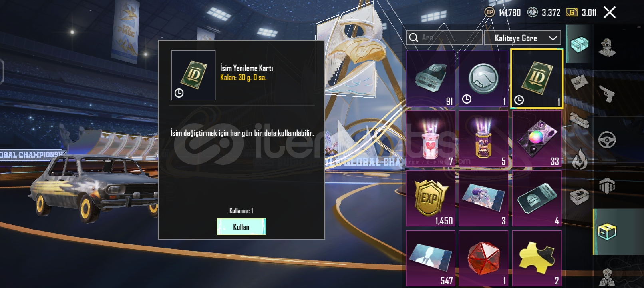This screenshot has width=644, height=288.
Task: Click the Kullan button
Action: pos(241,227)
